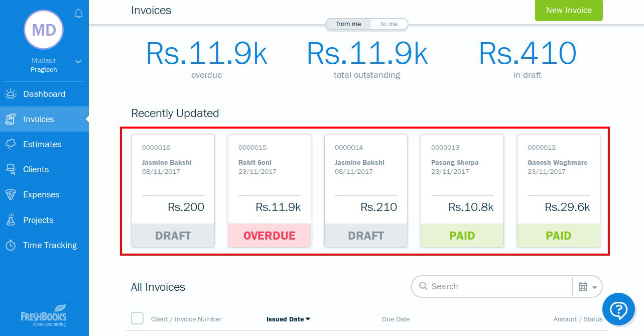Click the FreshBooks logo
The width and height of the screenshot is (644, 336).
(44, 315)
